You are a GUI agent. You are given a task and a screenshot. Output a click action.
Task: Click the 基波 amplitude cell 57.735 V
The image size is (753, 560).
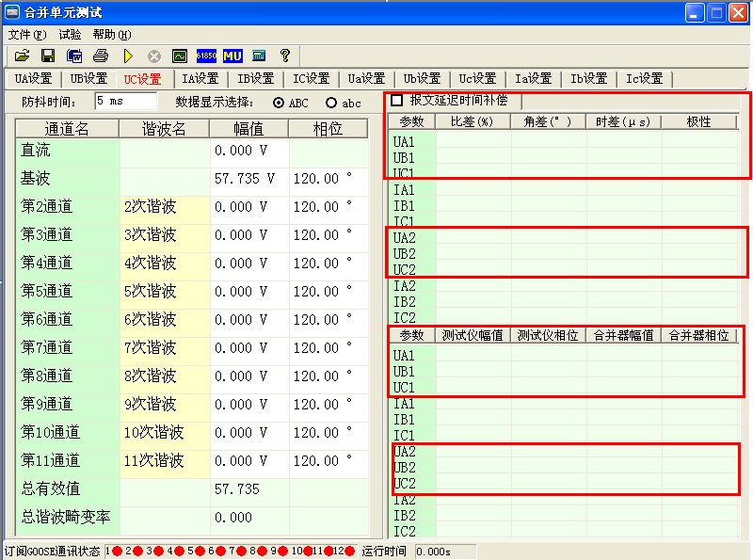point(248,179)
